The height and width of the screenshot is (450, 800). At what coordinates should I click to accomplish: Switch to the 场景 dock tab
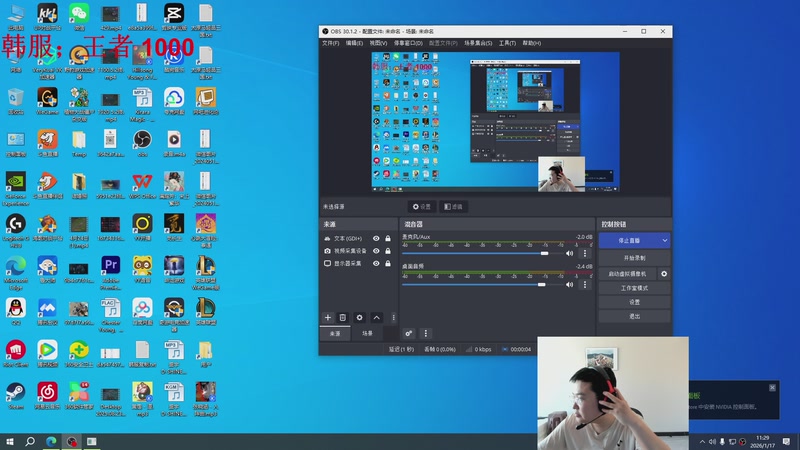[x=367, y=333]
